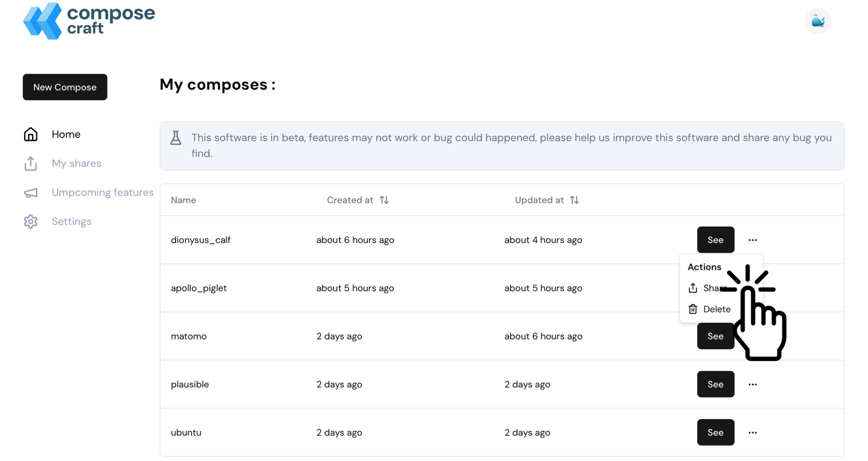Click the Compose Craft logo
The width and height of the screenshot is (868, 461).
pyautogui.click(x=89, y=21)
